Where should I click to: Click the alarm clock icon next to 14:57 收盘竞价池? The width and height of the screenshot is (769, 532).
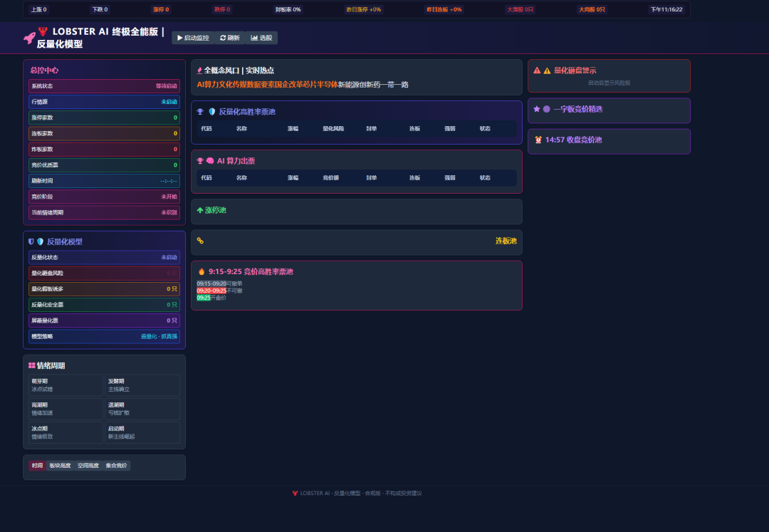point(538,140)
